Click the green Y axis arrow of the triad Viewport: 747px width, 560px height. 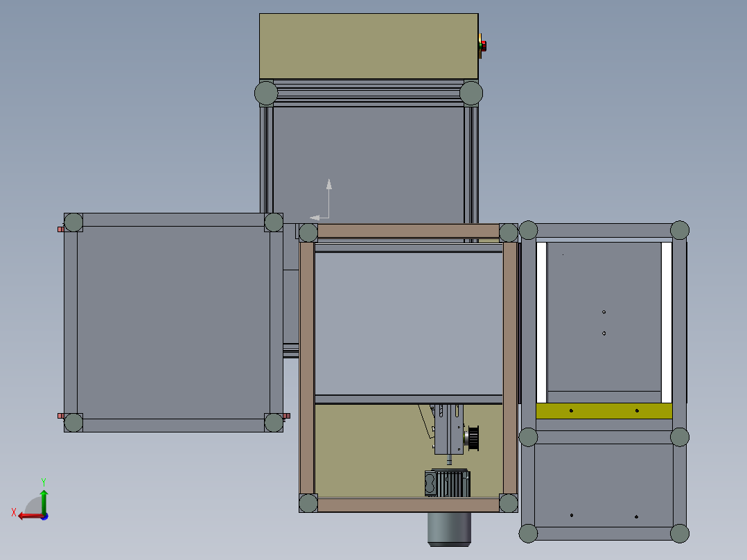pyautogui.click(x=44, y=501)
